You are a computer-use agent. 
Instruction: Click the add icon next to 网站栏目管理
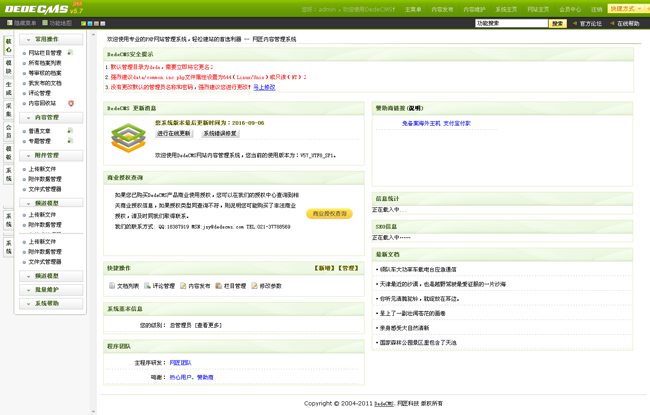[x=70, y=52]
